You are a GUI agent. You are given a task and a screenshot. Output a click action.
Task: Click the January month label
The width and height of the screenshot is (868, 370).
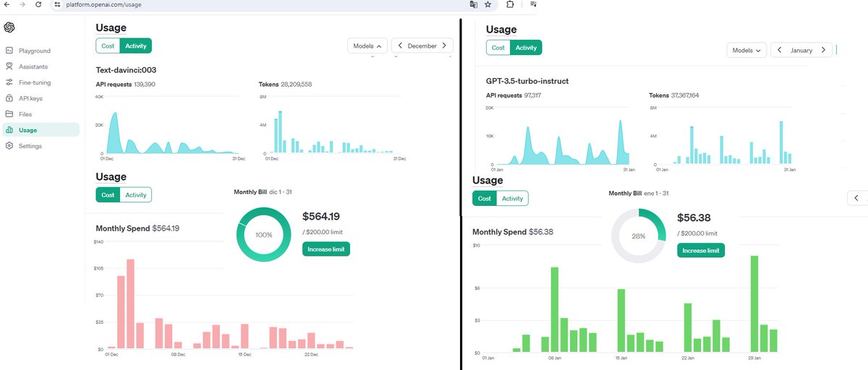(x=801, y=51)
